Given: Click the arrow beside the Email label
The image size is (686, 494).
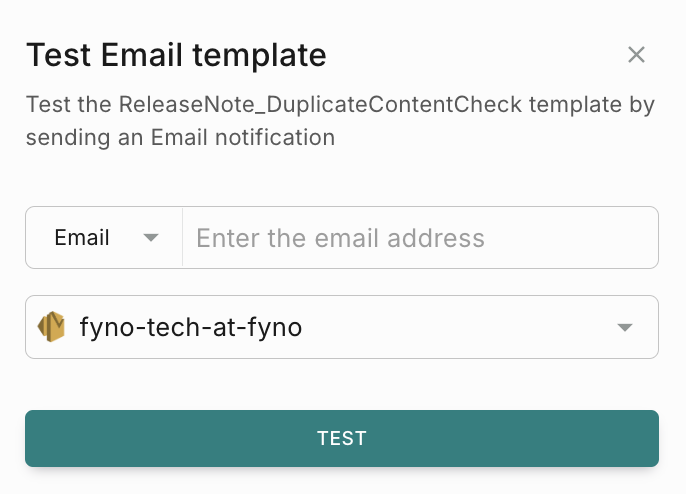Looking at the screenshot, I should [150, 238].
